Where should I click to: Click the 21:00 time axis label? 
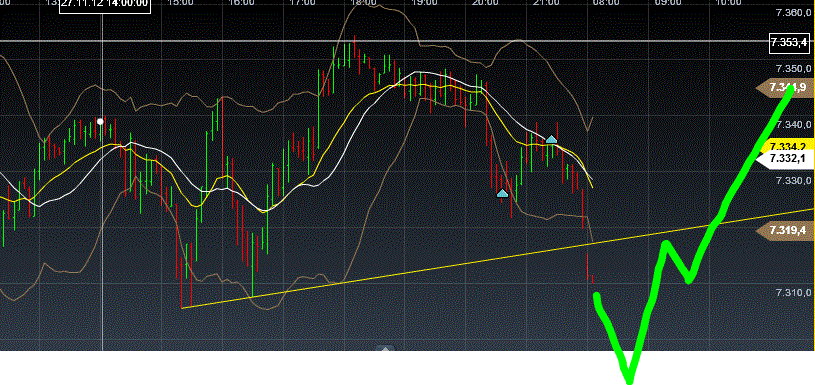546,3
